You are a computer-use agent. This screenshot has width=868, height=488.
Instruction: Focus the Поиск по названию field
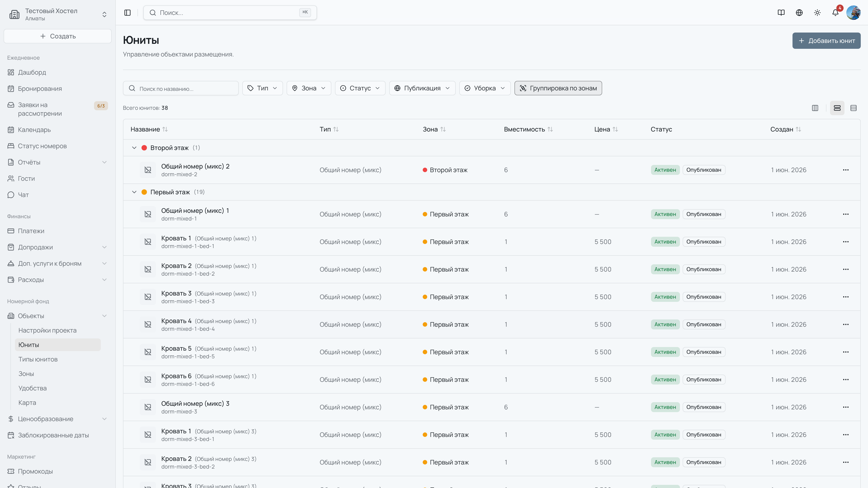pos(181,88)
